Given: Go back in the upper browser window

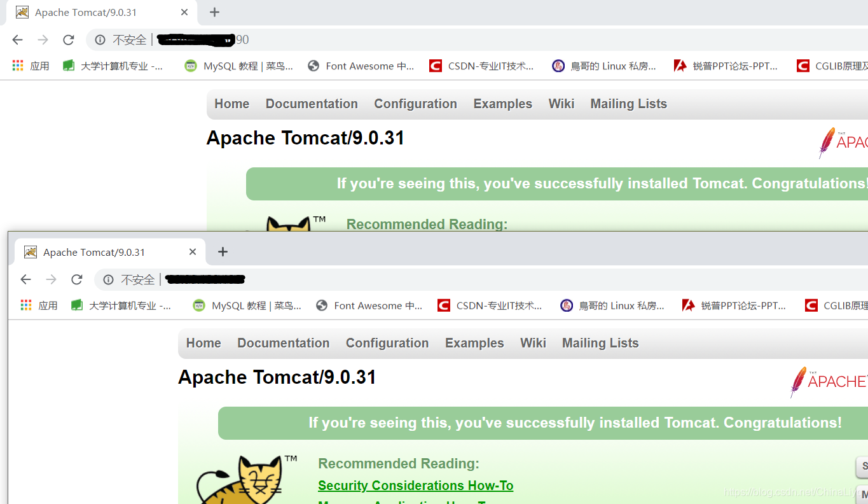Looking at the screenshot, I should (x=17, y=40).
